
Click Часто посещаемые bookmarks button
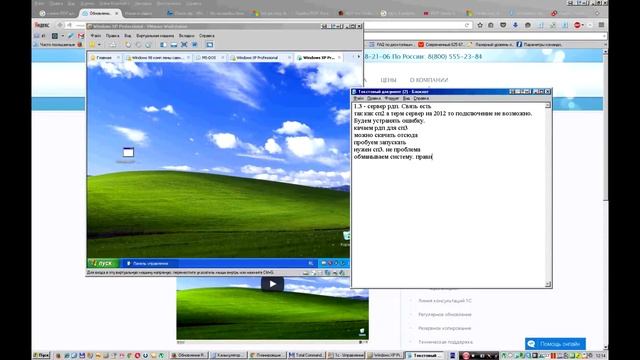(x=57, y=44)
